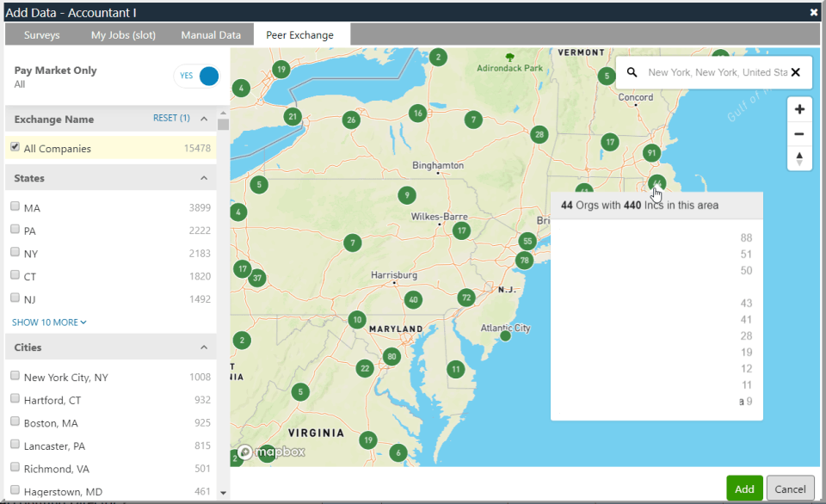Image resolution: width=826 pixels, height=504 pixels.
Task: Switch to the My Jobs (slot) tab
Action: 123,35
